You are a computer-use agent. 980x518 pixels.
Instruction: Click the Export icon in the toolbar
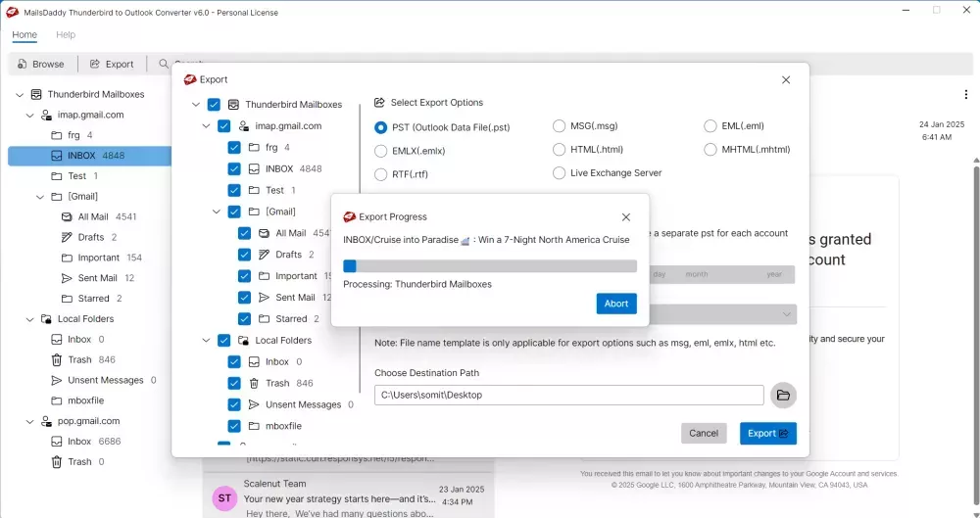pyautogui.click(x=95, y=64)
